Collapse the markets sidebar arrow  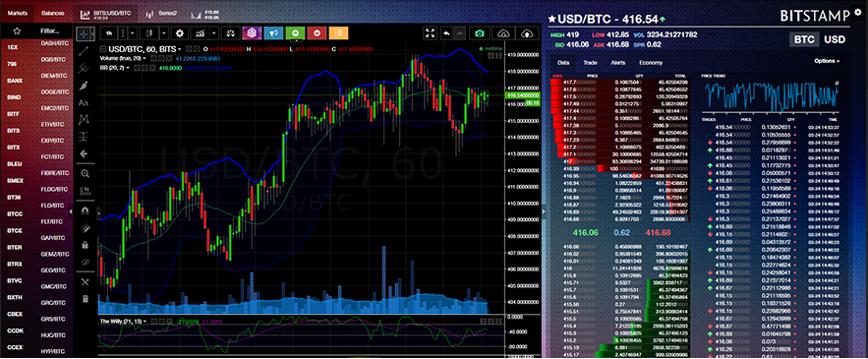coord(71,211)
